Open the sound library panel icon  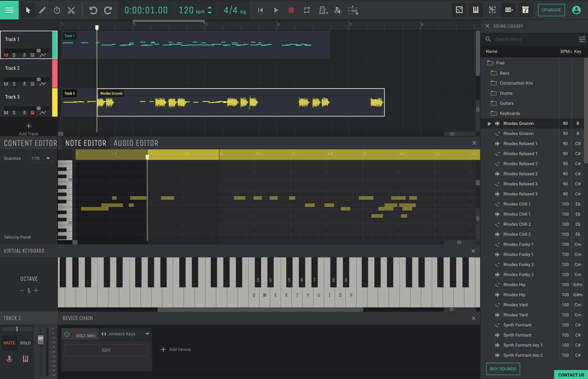(x=525, y=10)
